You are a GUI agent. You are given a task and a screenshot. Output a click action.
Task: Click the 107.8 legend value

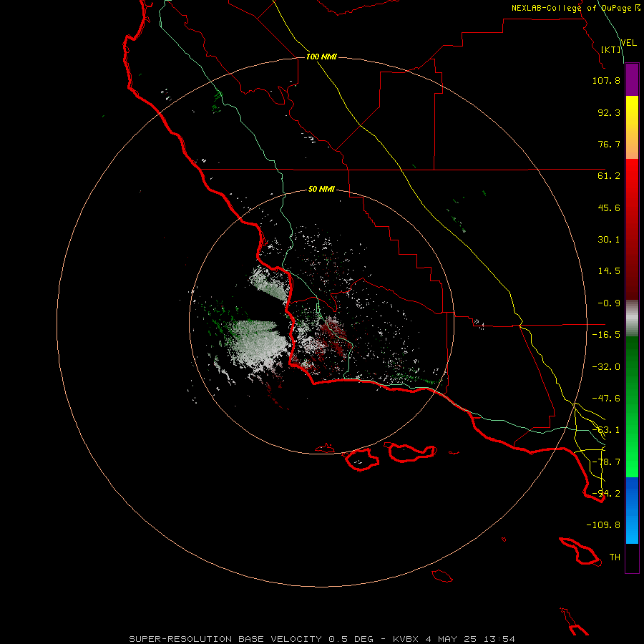click(606, 80)
